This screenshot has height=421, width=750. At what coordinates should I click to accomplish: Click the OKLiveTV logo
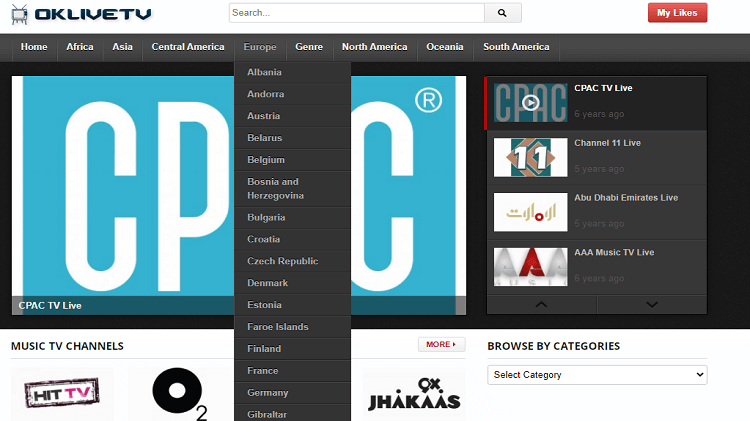81,14
